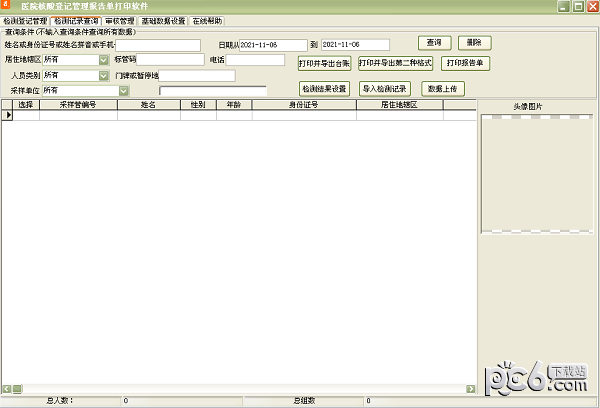The image size is (600, 408).
Task: Click the 查询 button
Action: pos(435,43)
